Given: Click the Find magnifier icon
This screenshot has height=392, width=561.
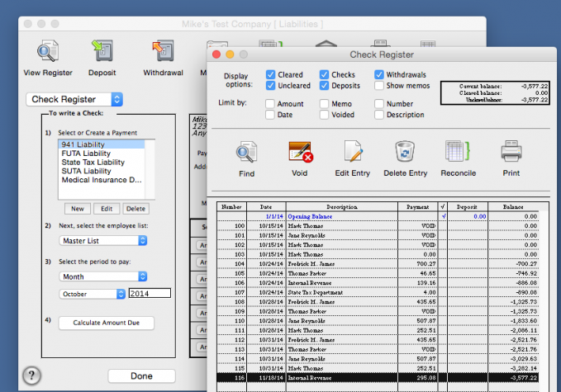Looking at the screenshot, I should coord(246,152).
